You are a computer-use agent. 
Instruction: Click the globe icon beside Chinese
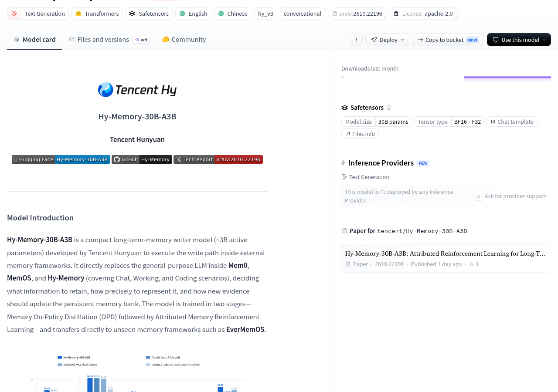(221, 14)
